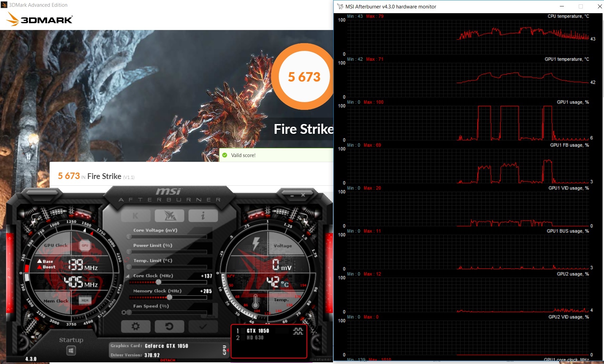This screenshot has width=604, height=364.
Task: Click 'GeForce GTX 1050' graphics card text
Action: coord(167,346)
